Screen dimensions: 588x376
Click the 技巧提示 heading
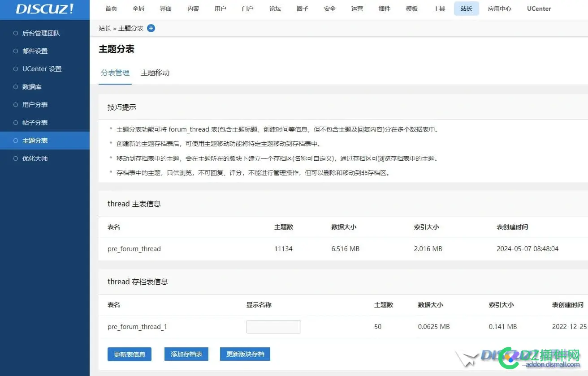122,107
